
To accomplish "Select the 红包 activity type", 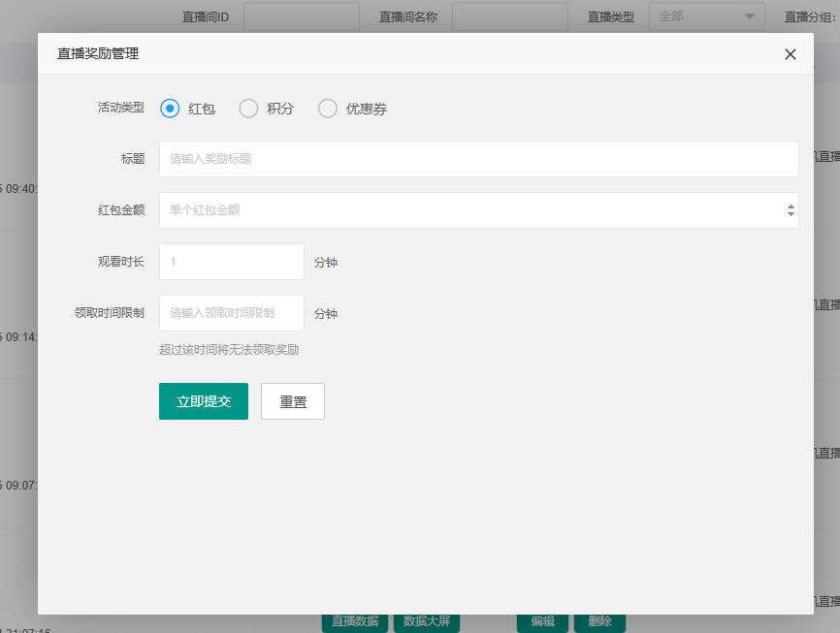I will tap(171, 109).
